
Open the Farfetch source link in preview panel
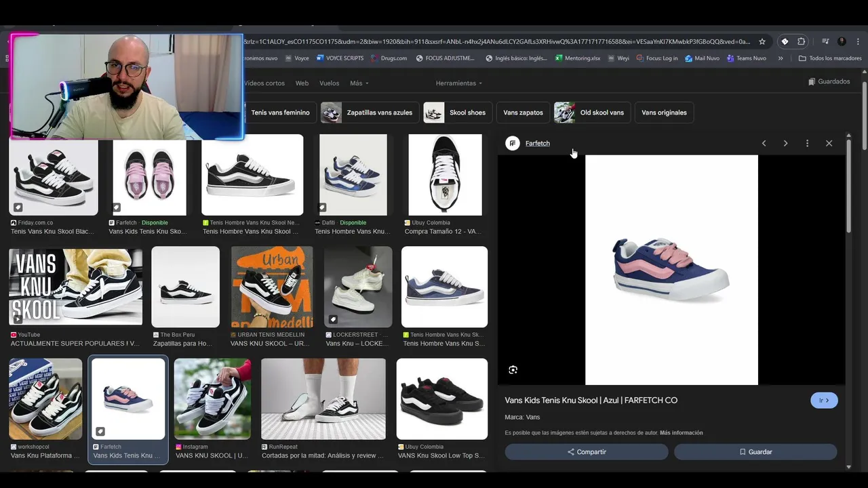[537, 144]
